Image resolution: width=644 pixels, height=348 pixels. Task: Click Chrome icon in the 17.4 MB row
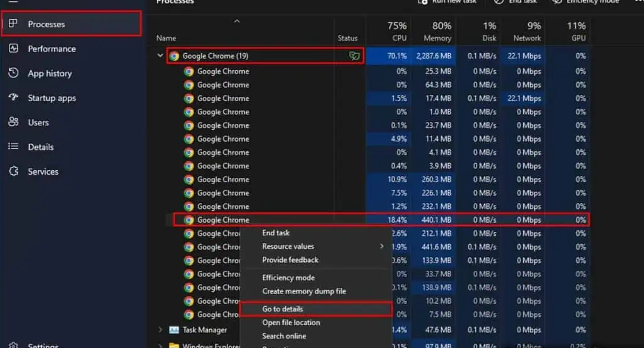coord(188,98)
